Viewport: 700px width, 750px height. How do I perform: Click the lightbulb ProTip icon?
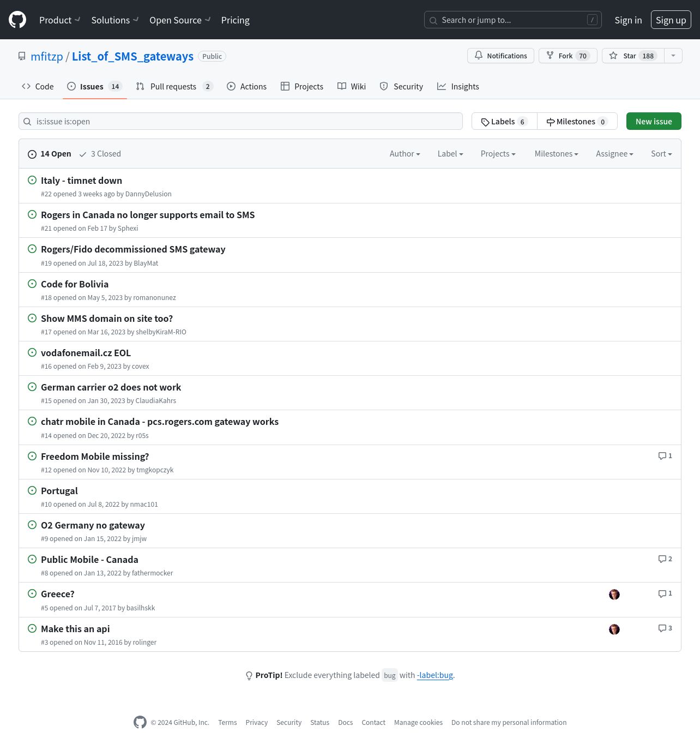249,675
